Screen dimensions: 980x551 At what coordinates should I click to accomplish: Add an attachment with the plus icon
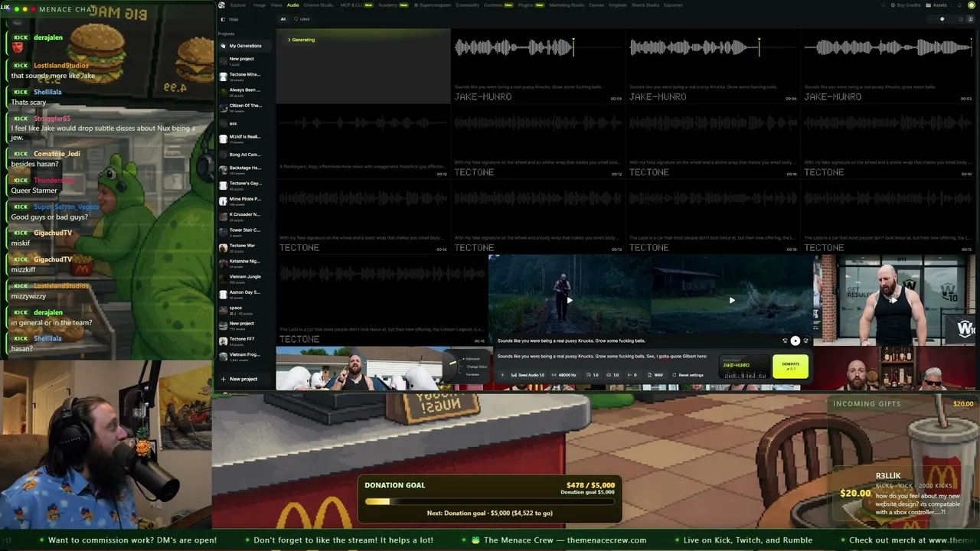pos(502,375)
